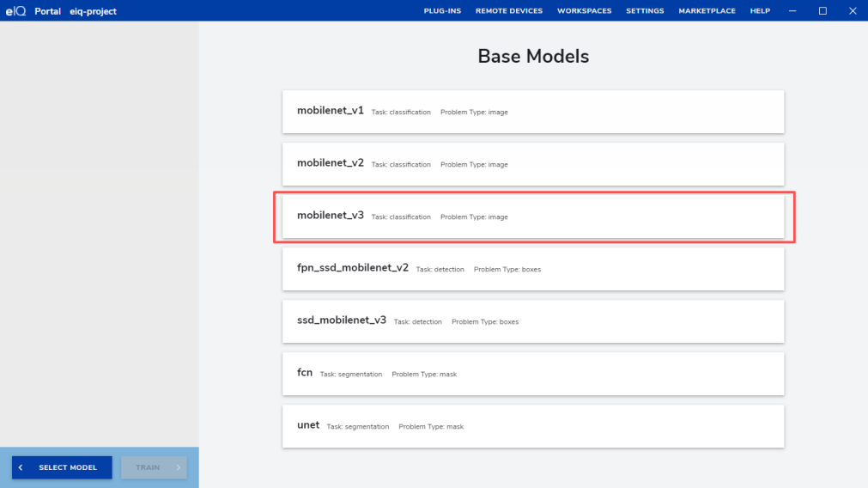Pick the highlighted mobilenet_v3 model card
Image resolution: width=868 pixels, height=488 pixels.
pyautogui.click(x=532, y=217)
